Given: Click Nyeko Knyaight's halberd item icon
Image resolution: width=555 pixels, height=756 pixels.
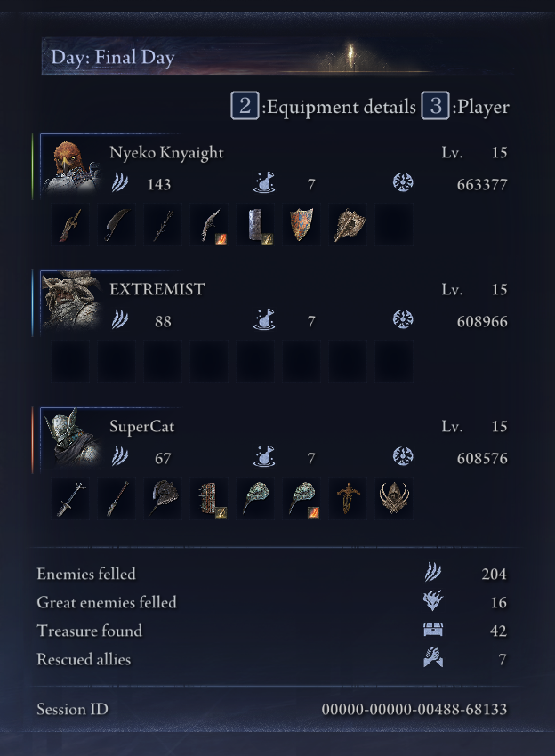Looking at the screenshot, I should point(70,225).
